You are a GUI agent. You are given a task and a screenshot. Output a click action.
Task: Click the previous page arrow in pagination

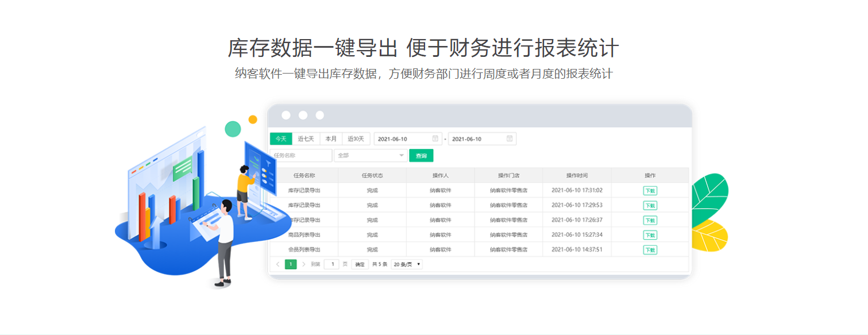click(277, 264)
